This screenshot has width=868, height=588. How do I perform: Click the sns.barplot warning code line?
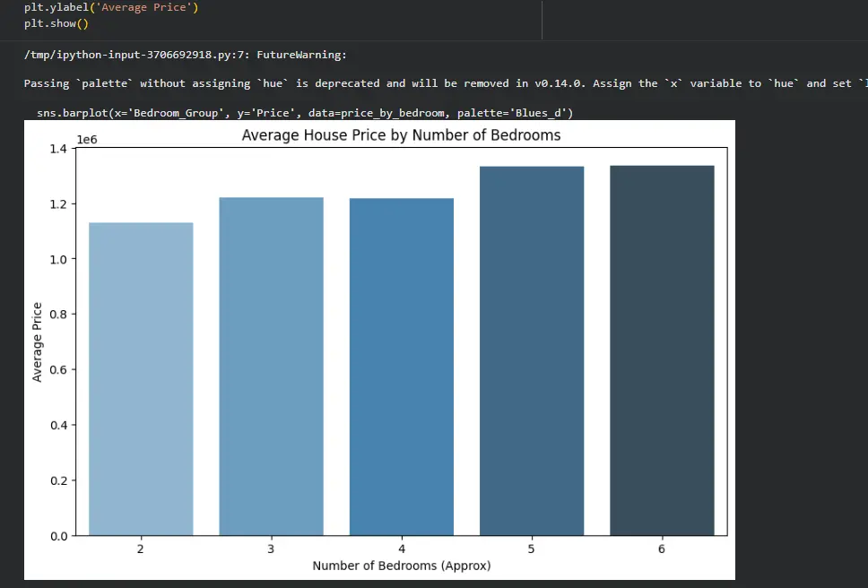305,113
